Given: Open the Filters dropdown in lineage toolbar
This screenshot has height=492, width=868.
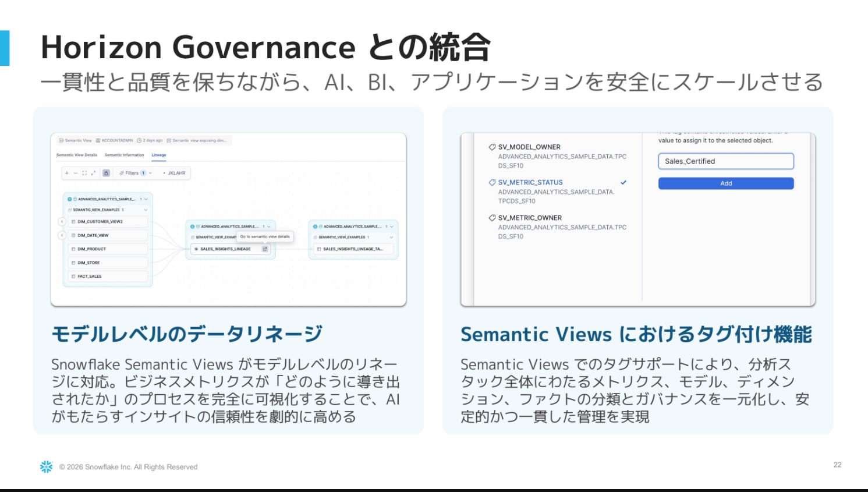Looking at the screenshot, I should [135, 173].
